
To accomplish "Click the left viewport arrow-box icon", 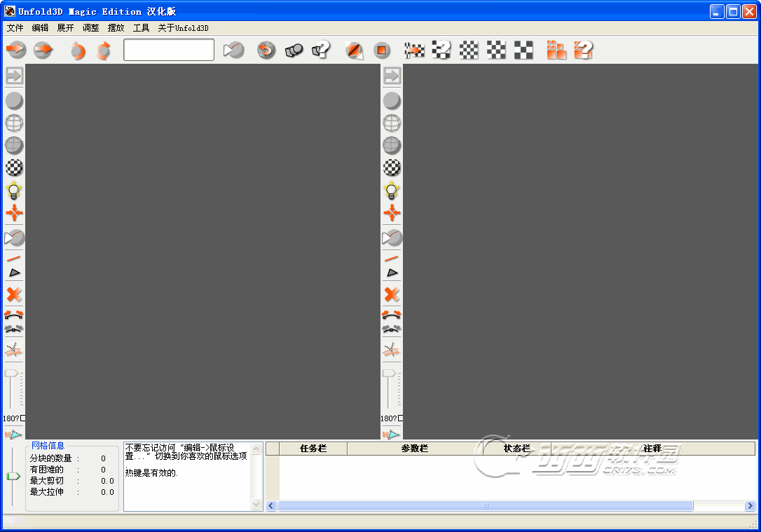I will 14,75.
